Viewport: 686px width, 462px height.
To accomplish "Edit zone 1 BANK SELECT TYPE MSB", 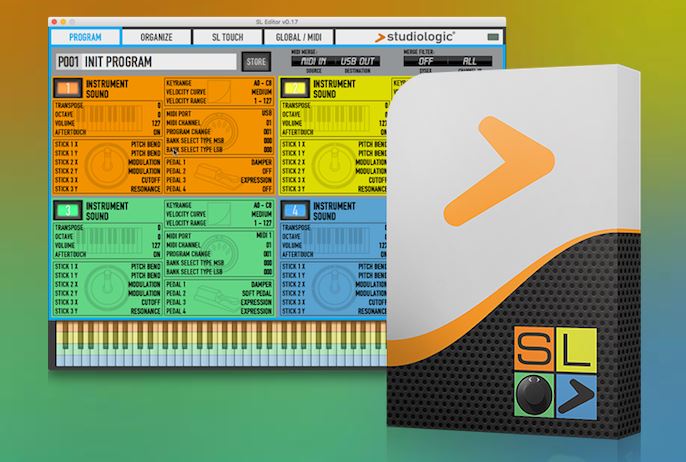I will [x=219, y=140].
